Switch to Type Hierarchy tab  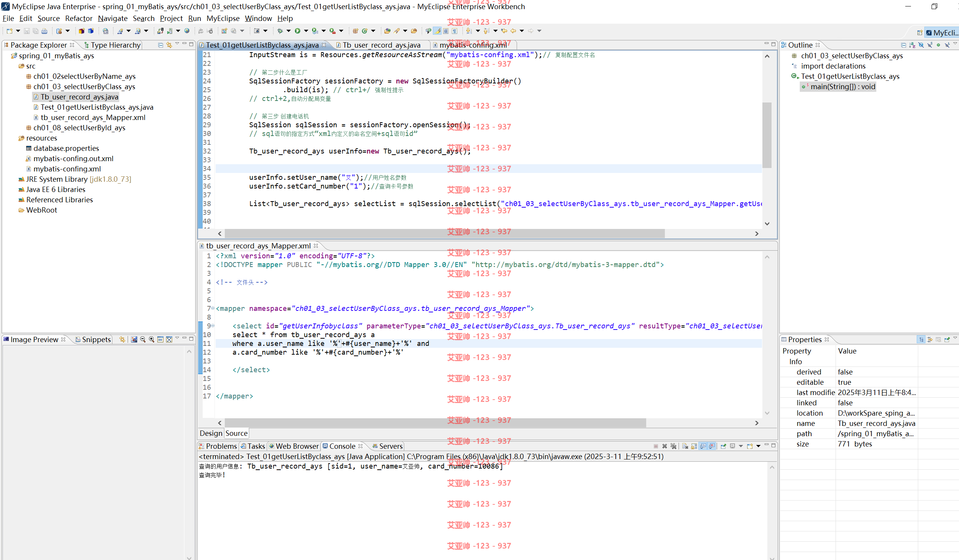click(112, 45)
